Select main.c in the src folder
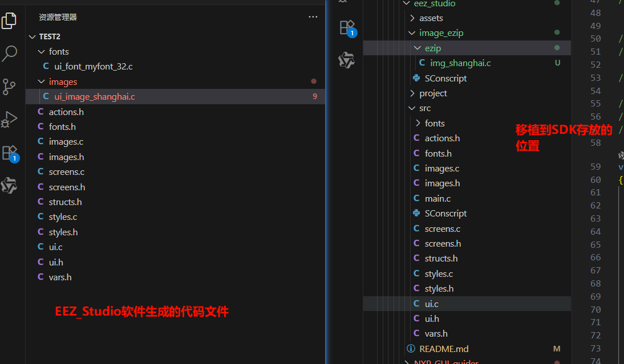The height and width of the screenshot is (364, 624). tap(437, 198)
